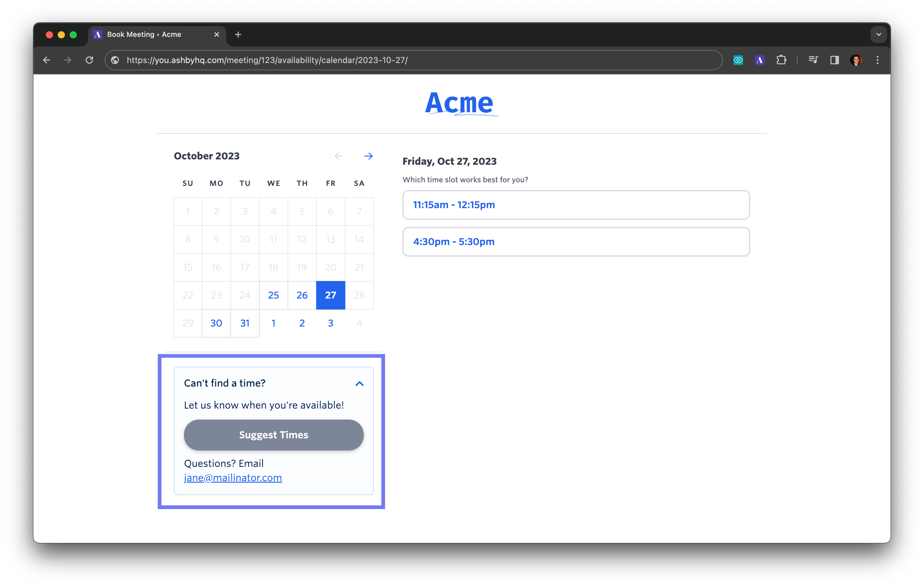Click the next month arrow in the calendar
This screenshot has width=924, height=587.
[368, 156]
